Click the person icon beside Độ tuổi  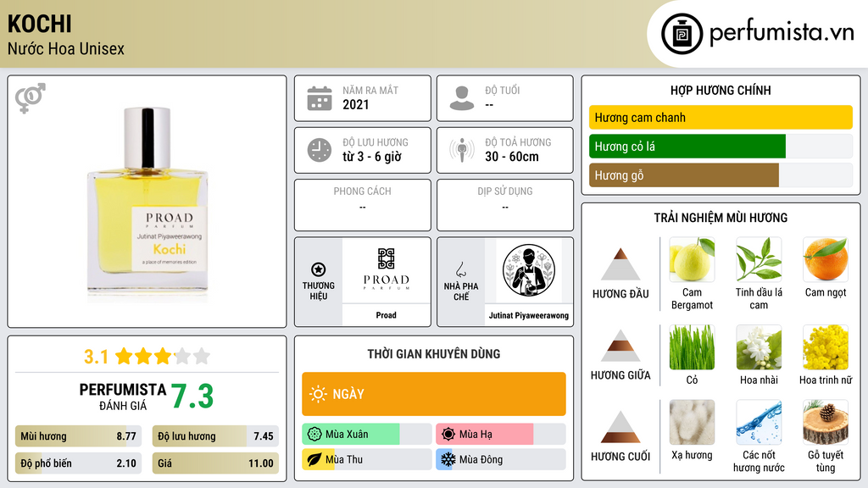[462, 98]
